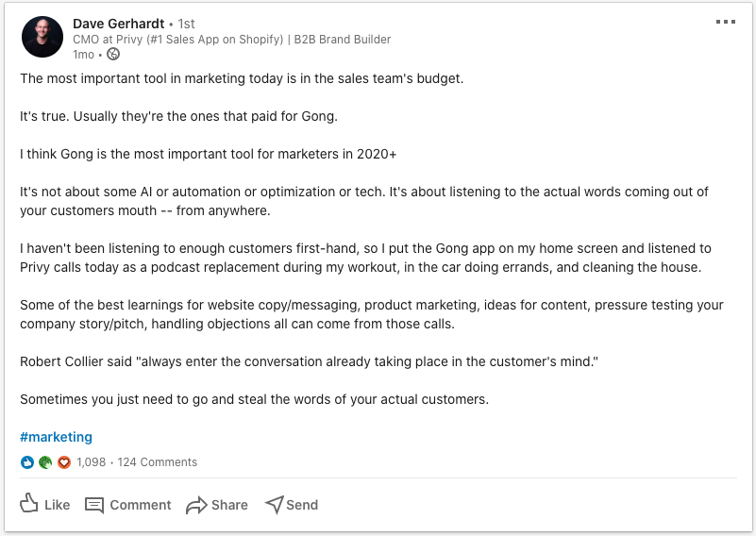Image resolution: width=756 pixels, height=536 pixels.
Task: Click the blue like reaction icon
Action: coord(27,462)
